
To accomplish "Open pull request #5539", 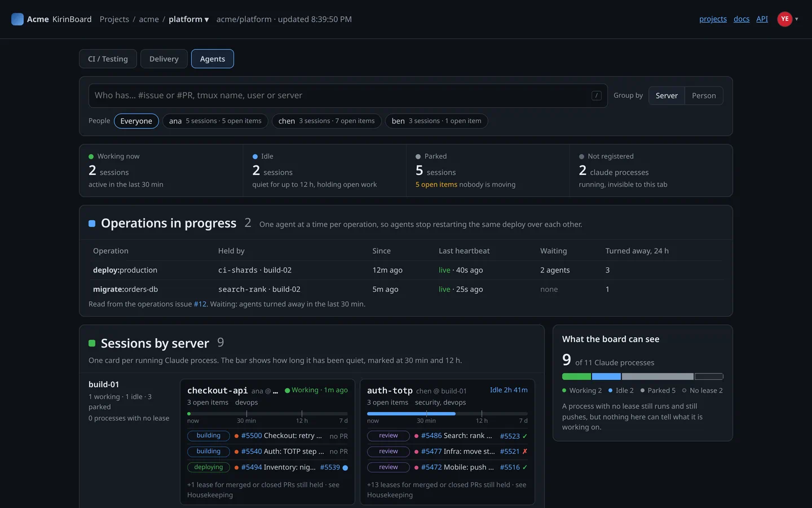I will tap(330, 467).
